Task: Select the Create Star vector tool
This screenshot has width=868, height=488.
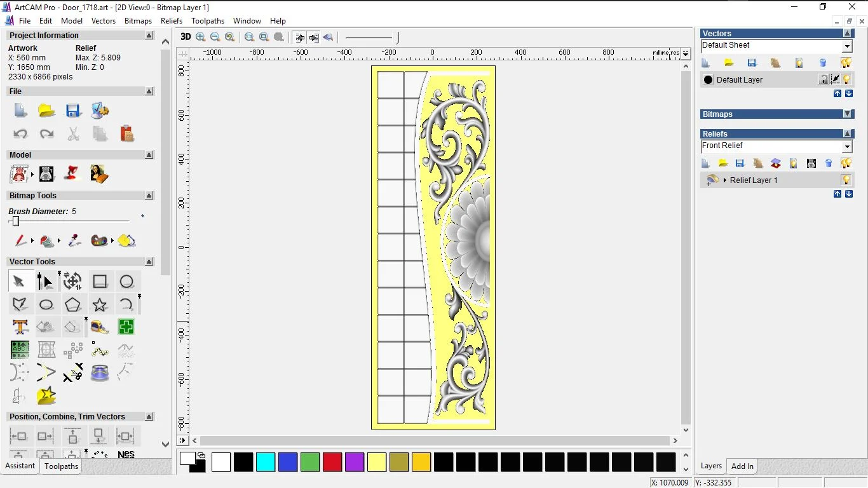Action: pos(100,304)
